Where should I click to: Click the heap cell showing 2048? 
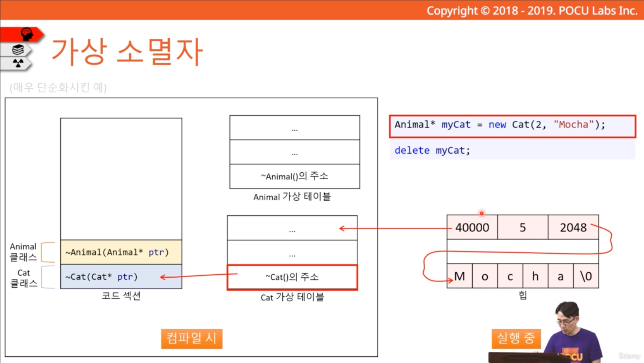point(573,227)
